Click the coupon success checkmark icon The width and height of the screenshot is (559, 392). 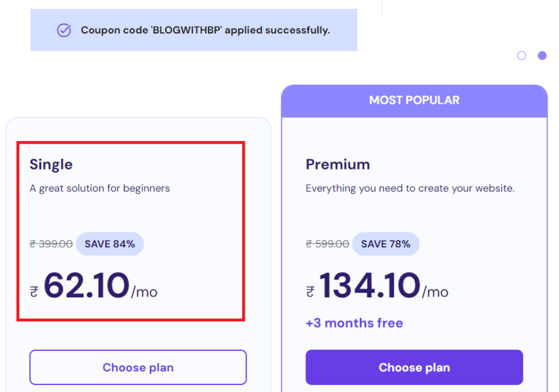pos(64,30)
